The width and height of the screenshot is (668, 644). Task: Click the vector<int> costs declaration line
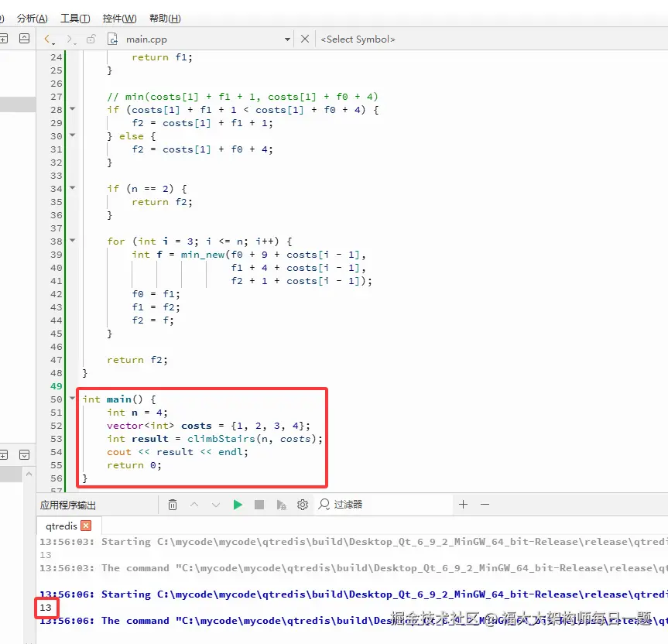[x=208, y=426]
